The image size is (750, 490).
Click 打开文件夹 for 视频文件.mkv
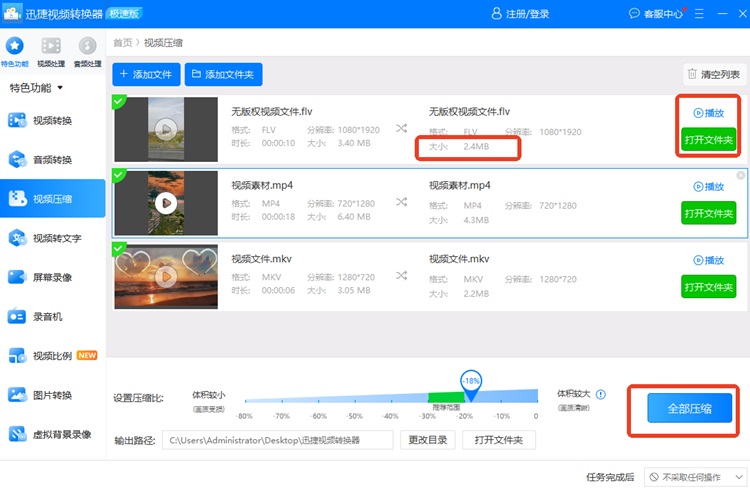(708, 287)
